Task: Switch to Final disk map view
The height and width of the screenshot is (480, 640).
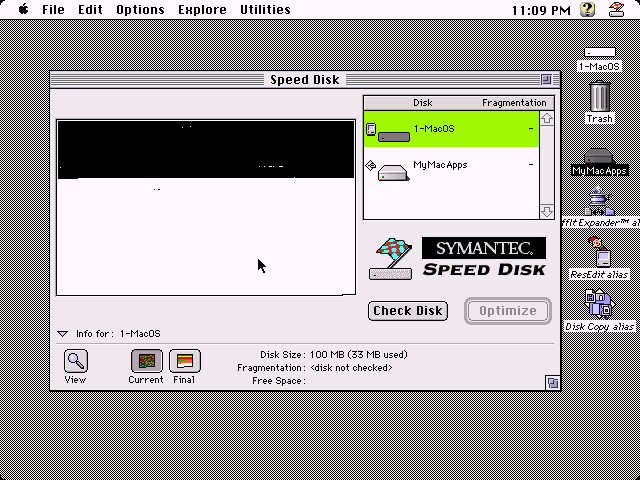Action: tap(184, 361)
